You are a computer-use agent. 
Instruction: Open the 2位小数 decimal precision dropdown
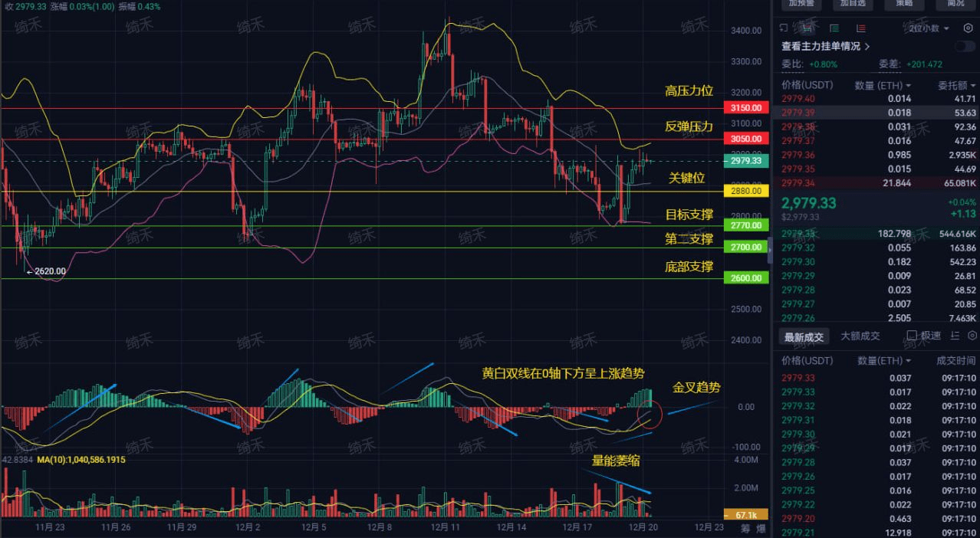coord(929,28)
